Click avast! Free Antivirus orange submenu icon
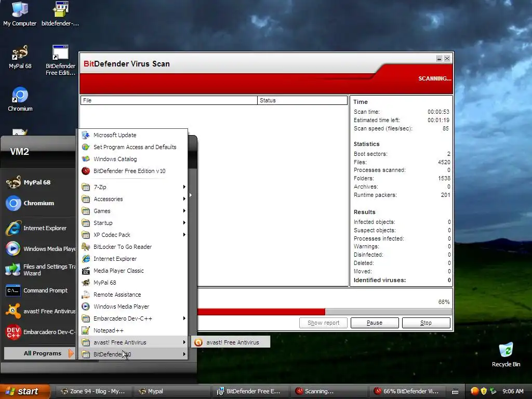Image resolution: width=532 pixels, height=399 pixels. click(x=198, y=342)
